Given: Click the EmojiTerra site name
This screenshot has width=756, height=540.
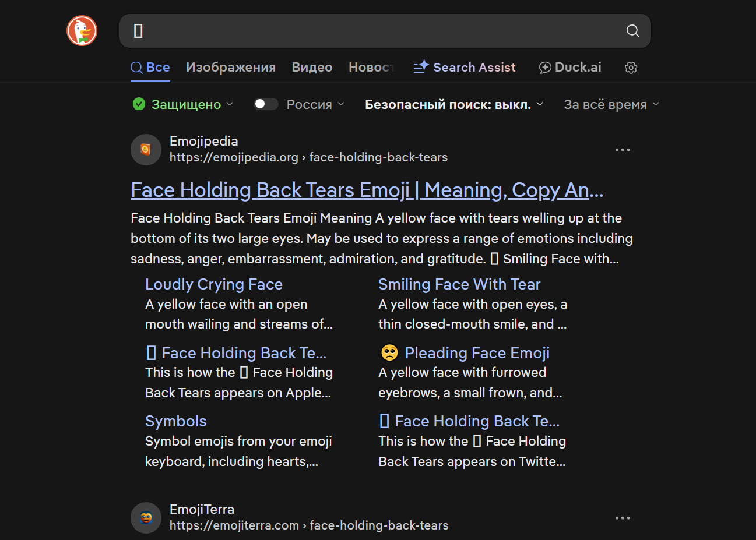Looking at the screenshot, I should (202, 509).
